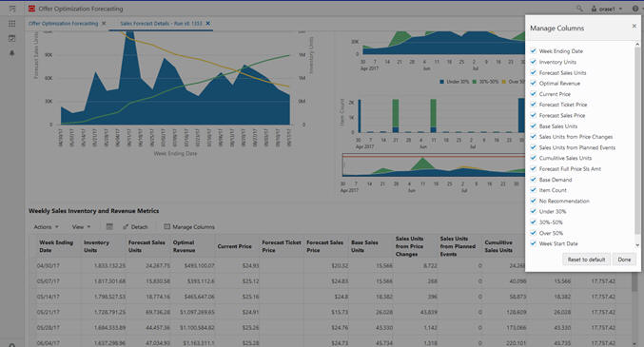Screen dimensions: 644x347
Task: Open the Actions dropdown menu
Action: tap(46, 226)
